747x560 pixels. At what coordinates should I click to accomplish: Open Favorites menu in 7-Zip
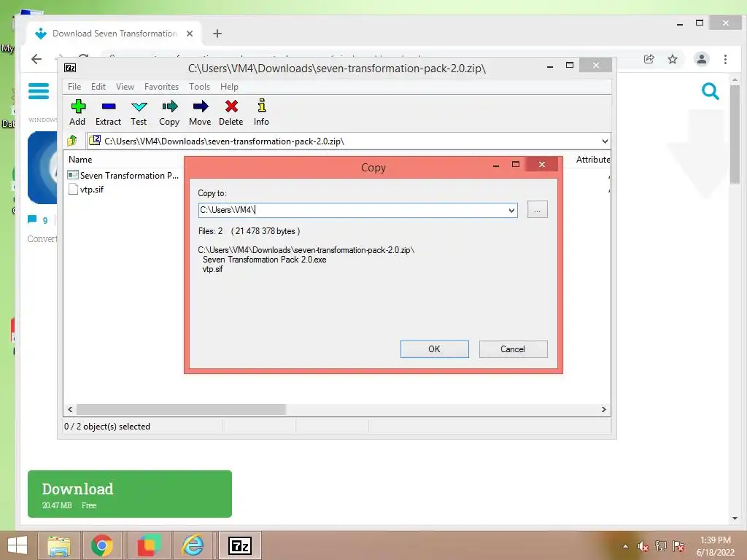(161, 87)
